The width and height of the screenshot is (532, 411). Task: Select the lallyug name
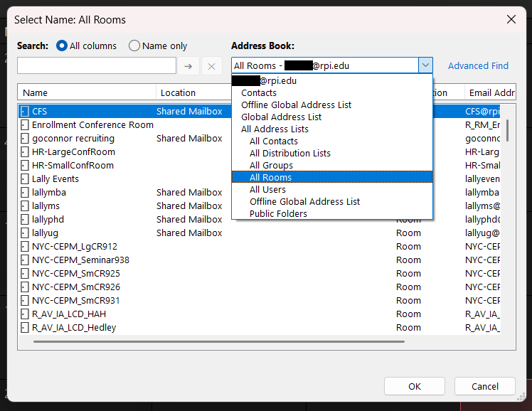pos(45,233)
